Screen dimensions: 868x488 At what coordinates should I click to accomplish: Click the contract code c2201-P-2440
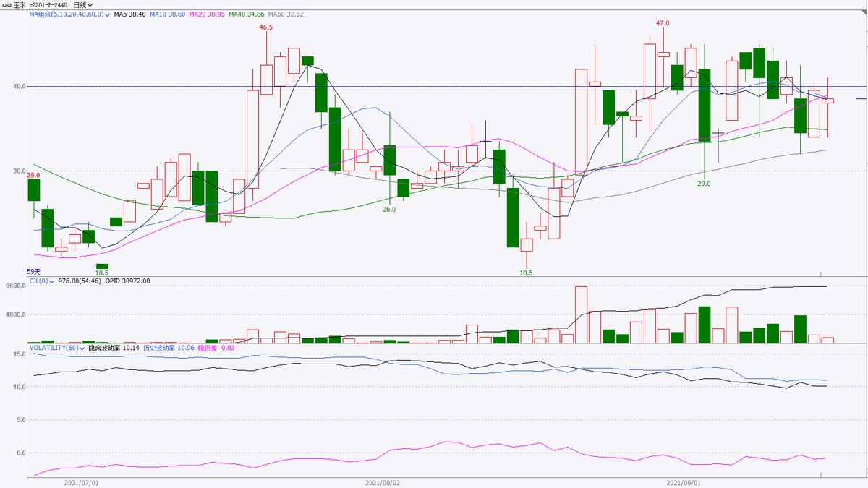click(49, 4)
